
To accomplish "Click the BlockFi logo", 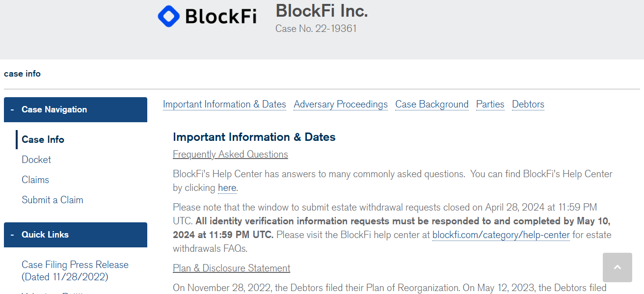I will pyautogui.click(x=207, y=16).
